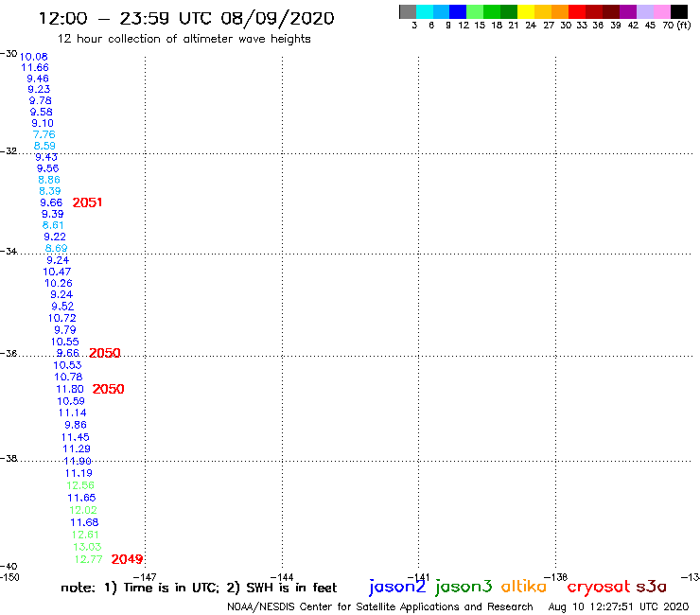Screen dimensions: 700x615
Task: Select the wave height value 11.80
Action: 70,389
